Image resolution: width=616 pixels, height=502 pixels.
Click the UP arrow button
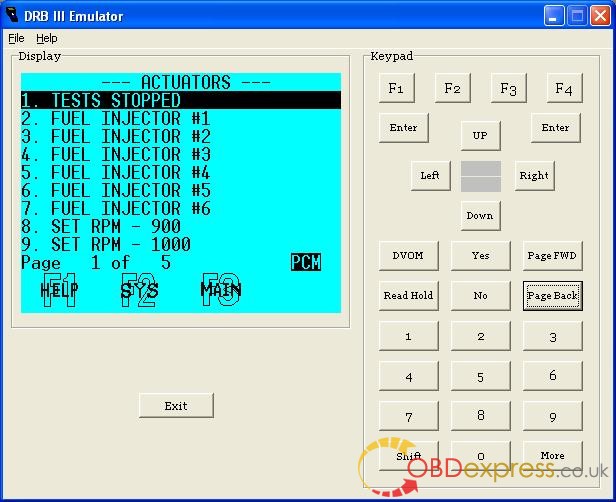pos(480,136)
